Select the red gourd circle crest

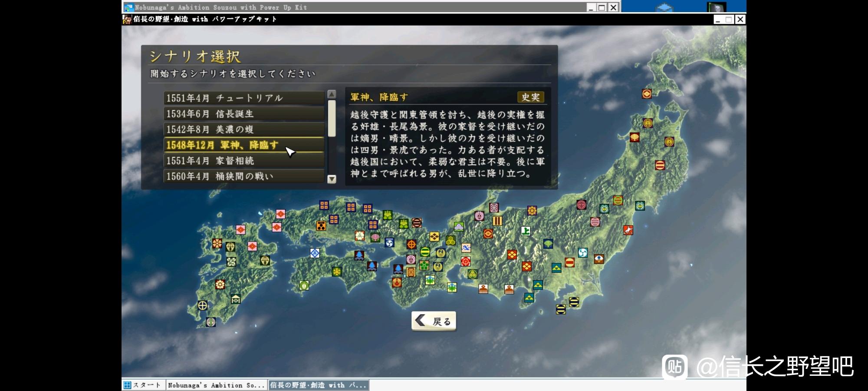(397, 282)
